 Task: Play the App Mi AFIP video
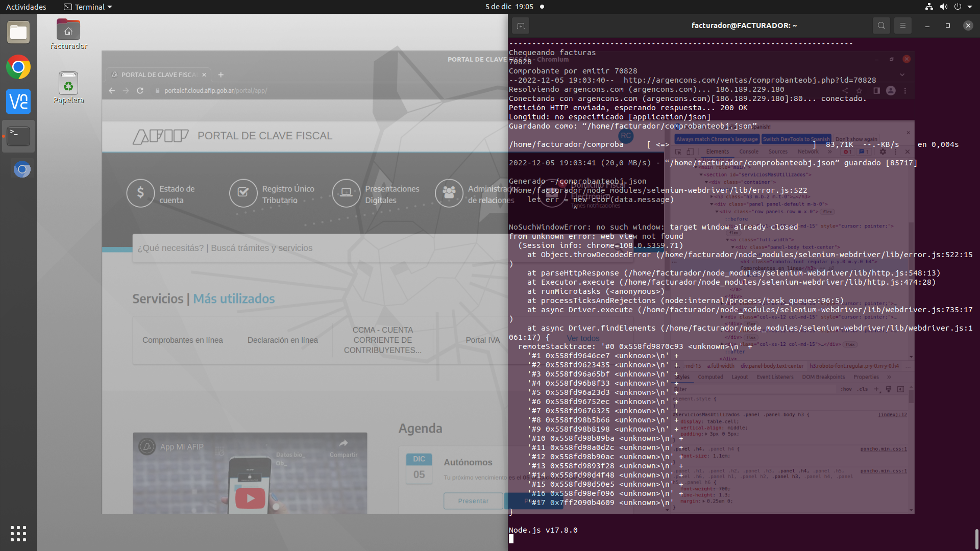tap(250, 498)
